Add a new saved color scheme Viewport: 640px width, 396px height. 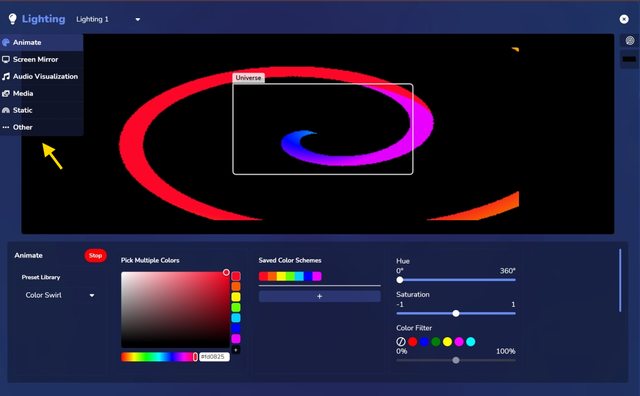pyautogui.click(x=320, y=296)
